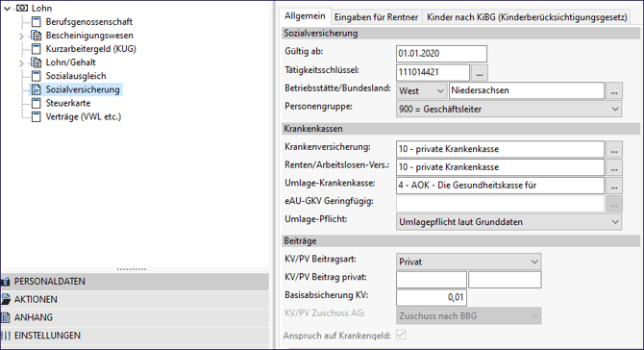Toggle Anspruch auf Krankengeld checkbox
644x350 pixels.
(x=401, y=335)
